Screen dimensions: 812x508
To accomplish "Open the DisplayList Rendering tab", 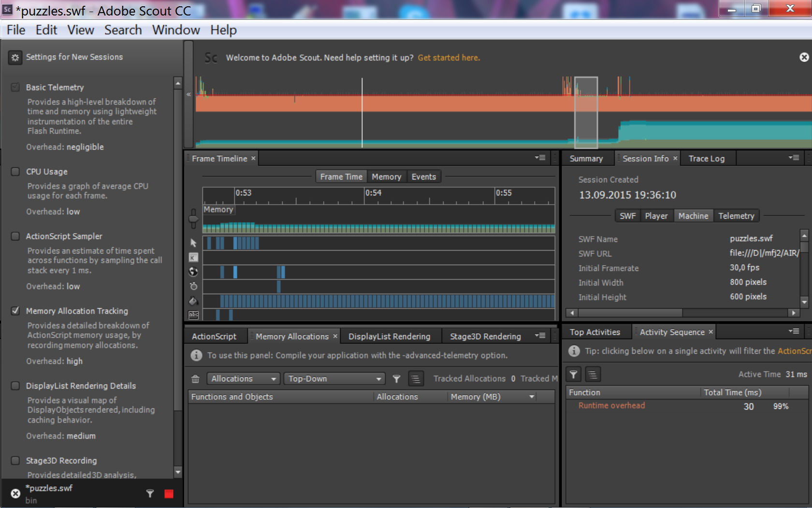I will (x=390, y=337).
